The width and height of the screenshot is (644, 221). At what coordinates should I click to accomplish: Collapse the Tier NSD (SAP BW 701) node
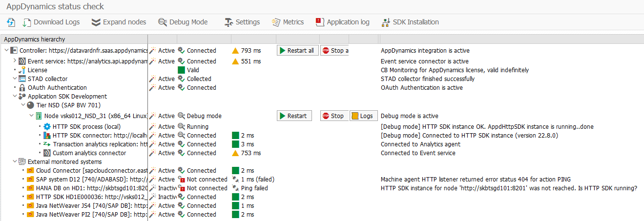22,105
